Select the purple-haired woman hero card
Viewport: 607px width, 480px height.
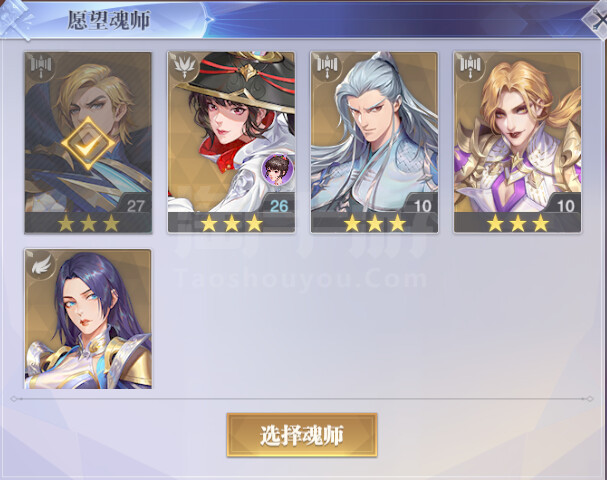pyautogui.click(x=88, y=319)
